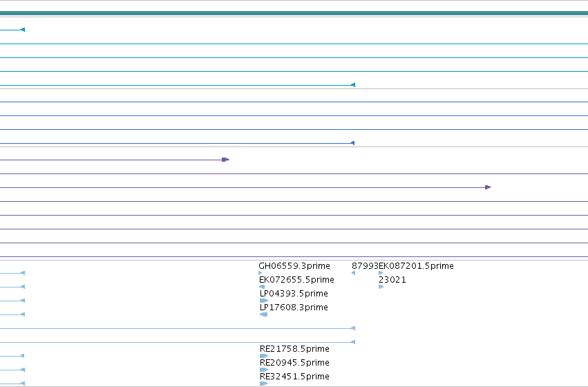
Task: Select the 23021 feature label
Action: tap(392, 280)
